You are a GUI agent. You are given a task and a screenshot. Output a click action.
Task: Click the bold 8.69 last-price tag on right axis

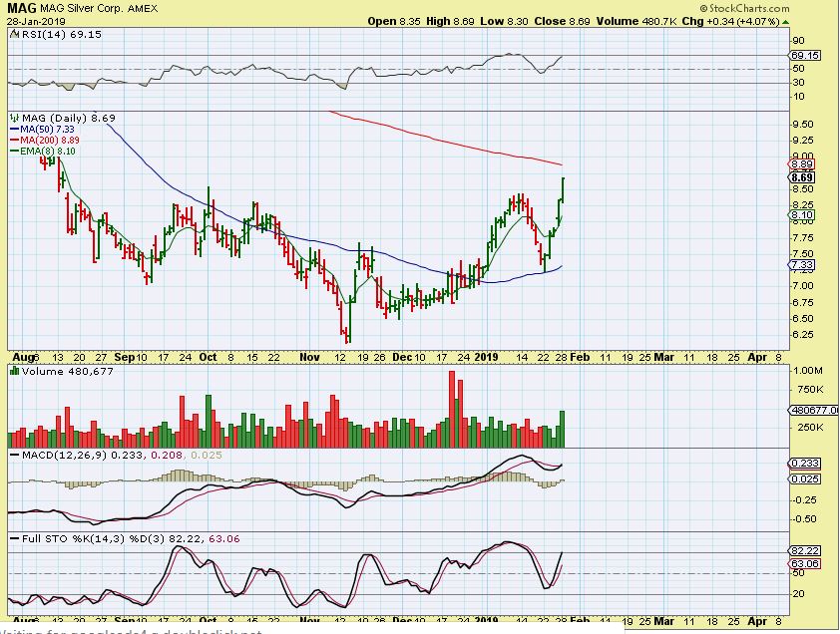coord(802,177)
